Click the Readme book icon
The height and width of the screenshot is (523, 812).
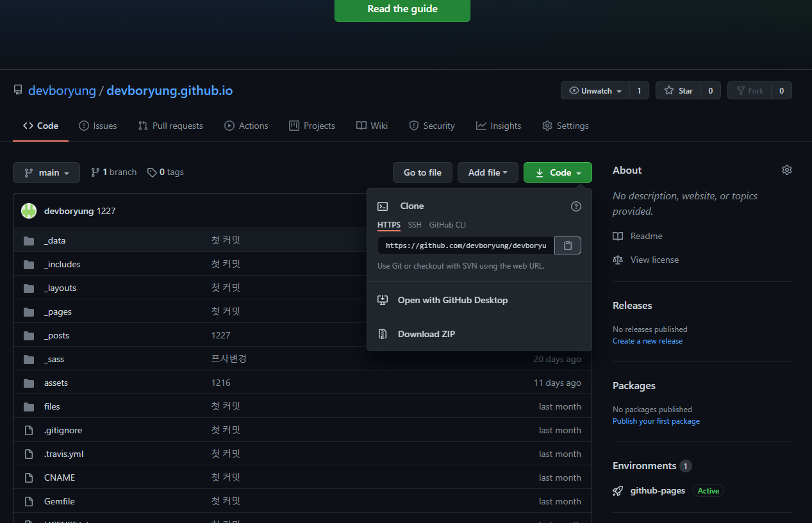618,237
